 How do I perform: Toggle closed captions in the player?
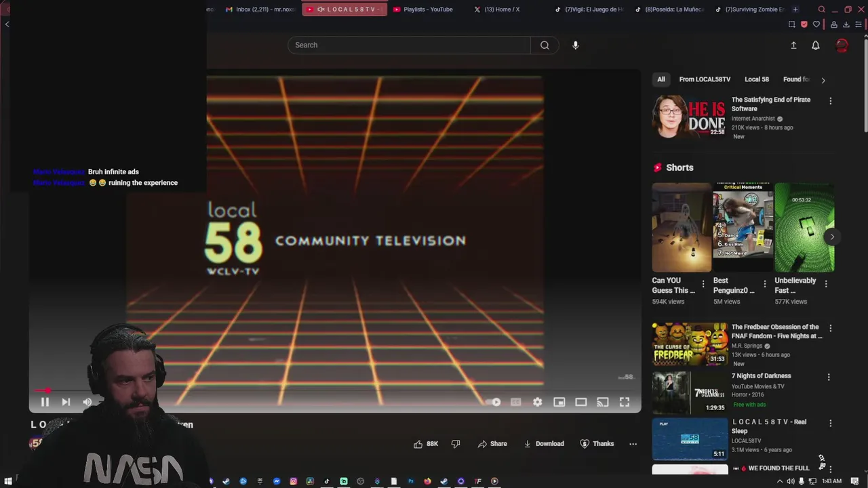coord(516,402)
